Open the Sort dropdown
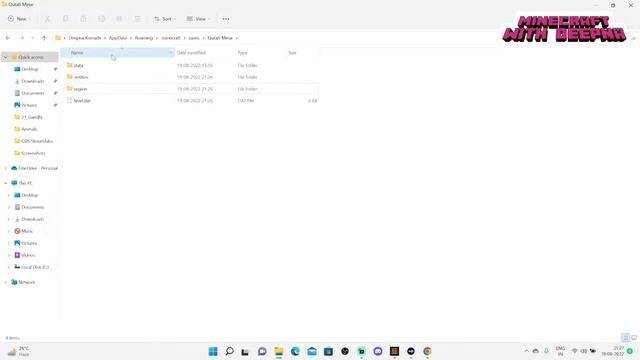Image resolution: width=640 pixels, height=360 pixels. (x=164, y=19)
